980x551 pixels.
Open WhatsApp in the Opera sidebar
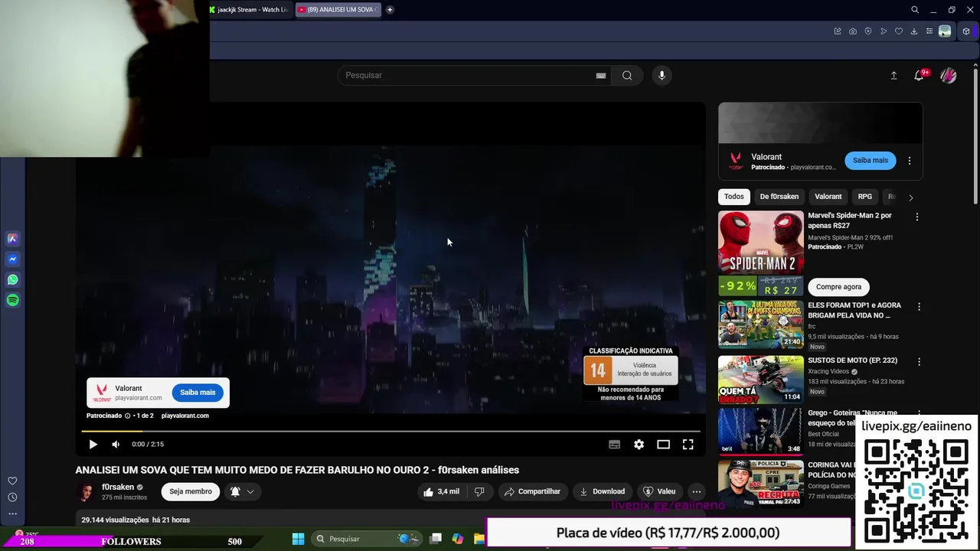coord(12,280)
